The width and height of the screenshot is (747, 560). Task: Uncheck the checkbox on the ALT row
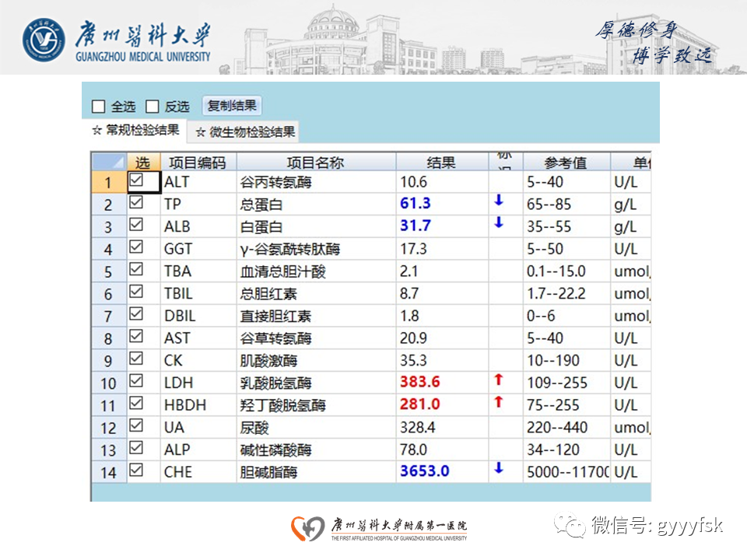click(x=138, y=181)
